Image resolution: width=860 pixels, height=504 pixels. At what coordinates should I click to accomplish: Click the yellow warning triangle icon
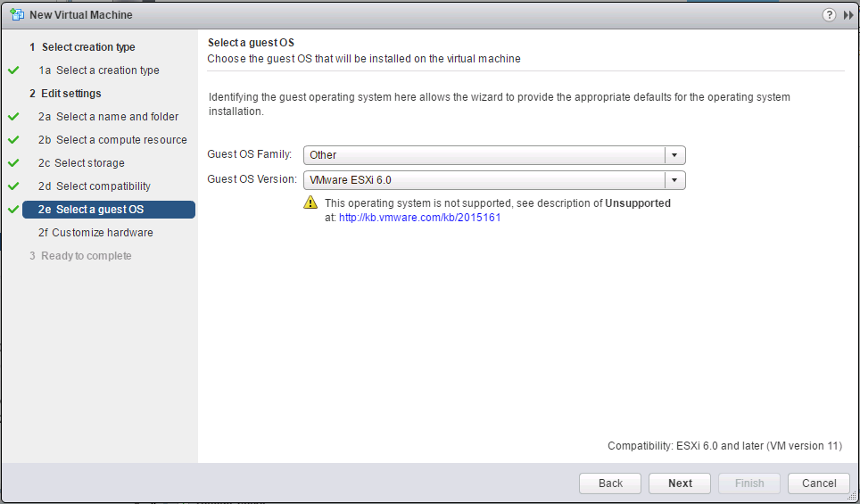click(x=310, y=202)
